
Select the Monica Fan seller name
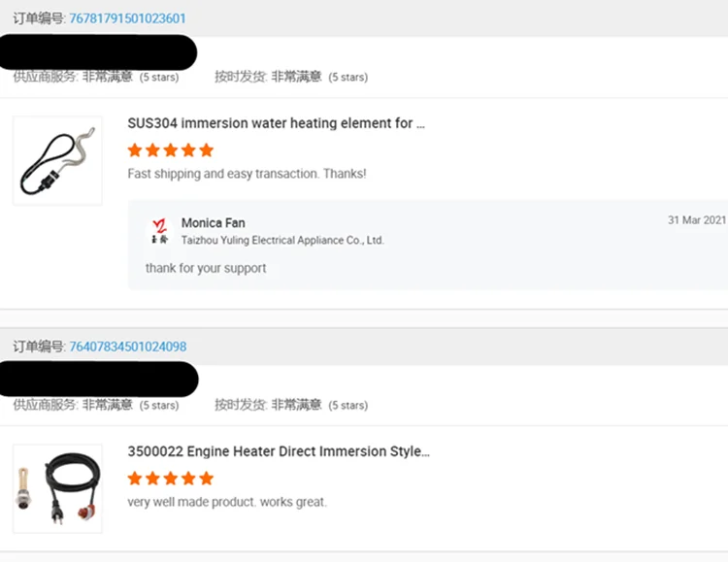(214, 223)
